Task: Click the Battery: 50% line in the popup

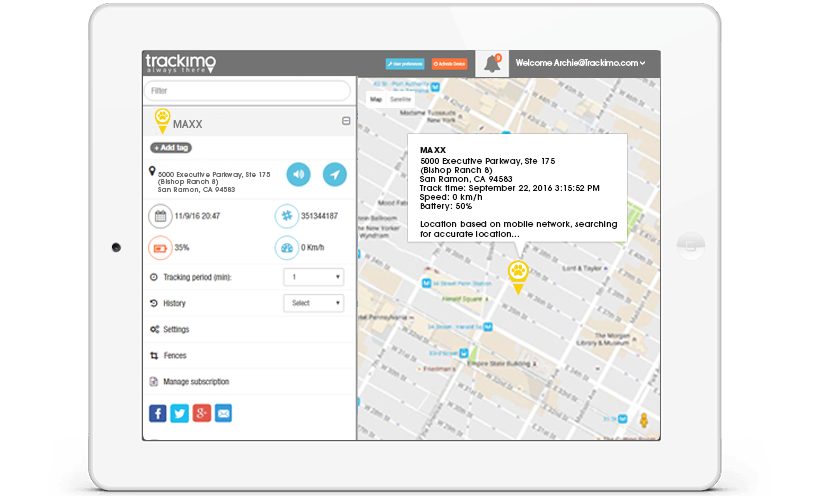Action: tap(446, 206)
